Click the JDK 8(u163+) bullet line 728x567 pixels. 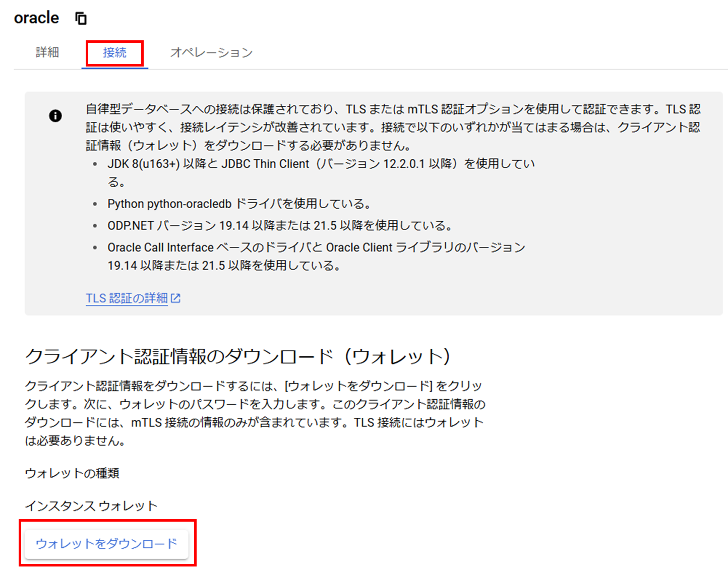point(321,173)
